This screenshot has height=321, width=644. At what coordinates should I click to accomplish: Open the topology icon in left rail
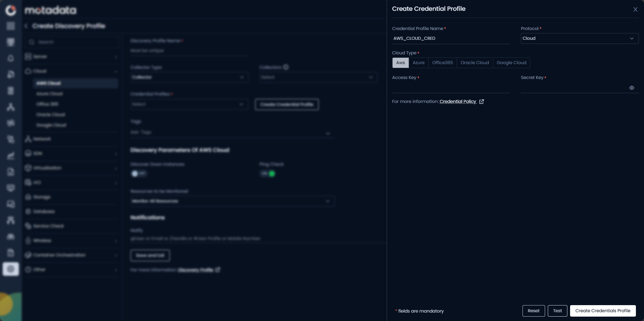coord(11,107)
